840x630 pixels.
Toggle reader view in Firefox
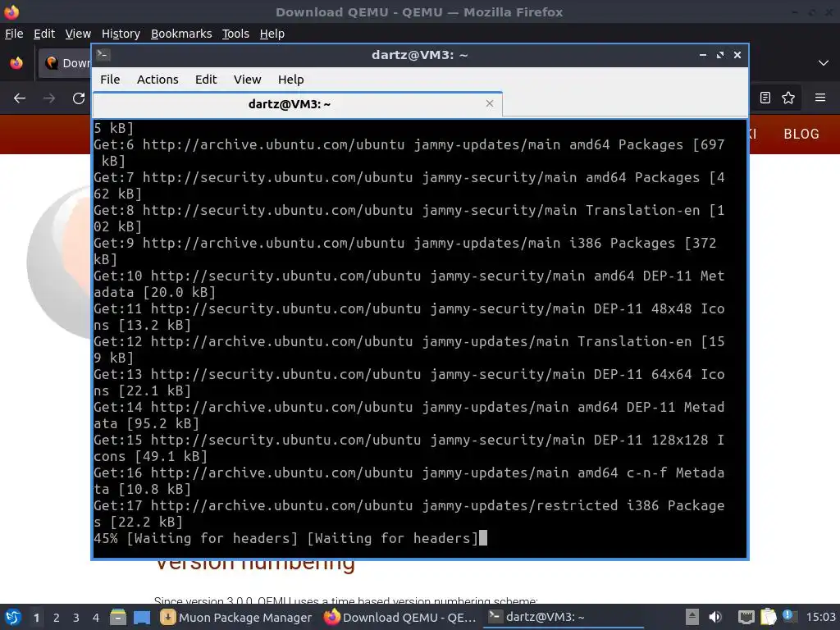(765, 98)
